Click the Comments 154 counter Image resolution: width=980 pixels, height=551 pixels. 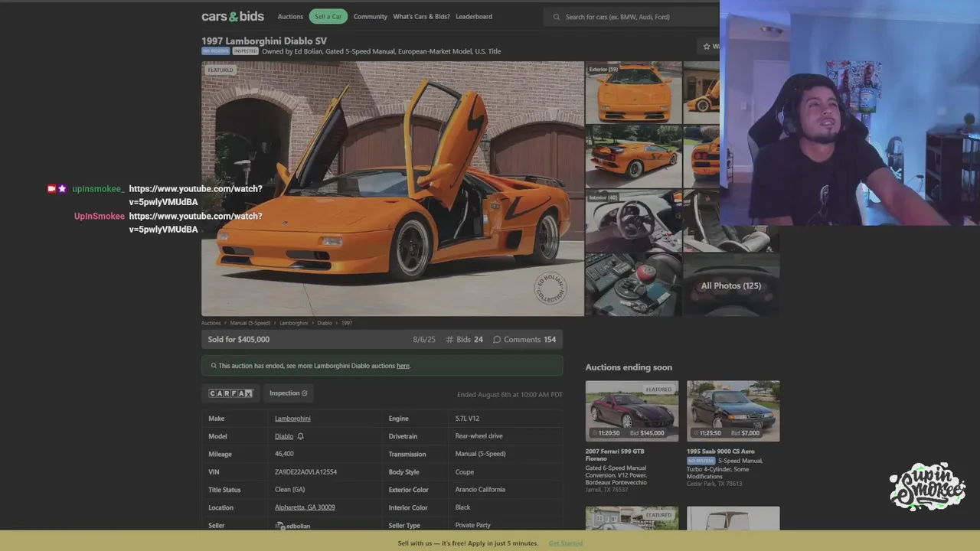[524, 340]
